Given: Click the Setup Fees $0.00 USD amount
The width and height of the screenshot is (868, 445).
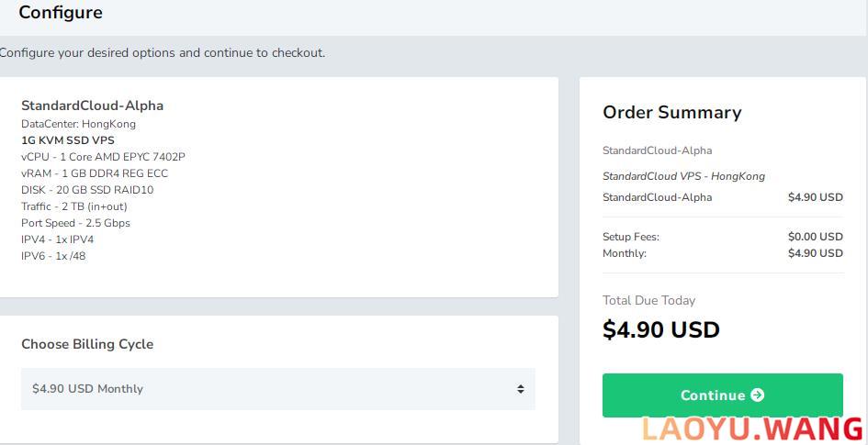Looking at the screenshot, I should point(815,237).
